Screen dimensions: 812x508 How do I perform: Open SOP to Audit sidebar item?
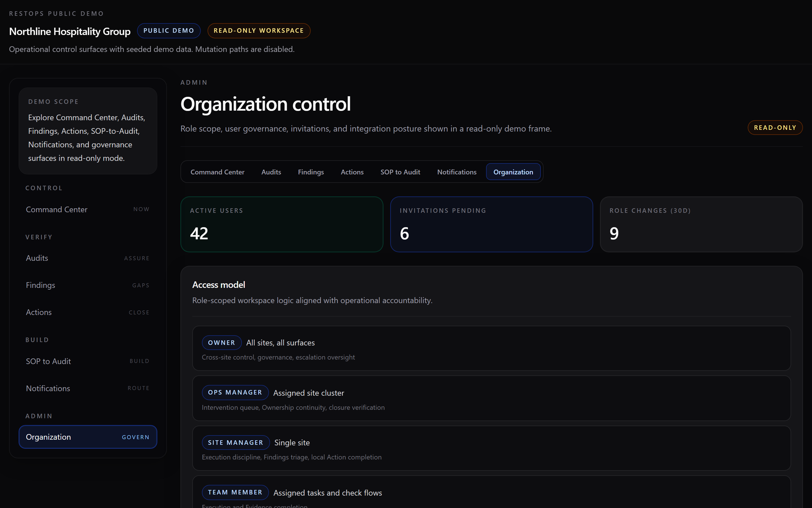tap(88, 361)
